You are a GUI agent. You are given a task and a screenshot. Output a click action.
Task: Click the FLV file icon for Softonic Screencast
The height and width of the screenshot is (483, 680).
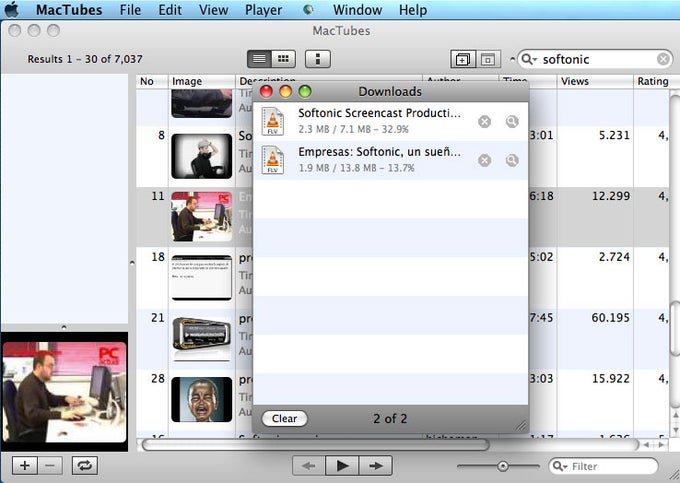273,121
